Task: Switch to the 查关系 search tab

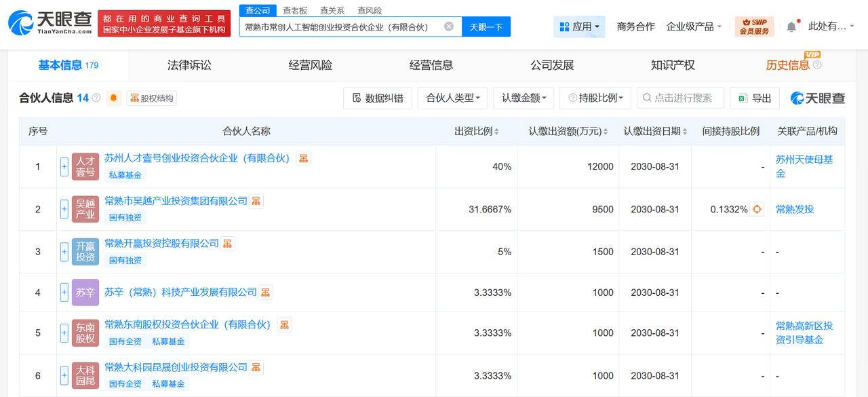Action: click(332, 10)
